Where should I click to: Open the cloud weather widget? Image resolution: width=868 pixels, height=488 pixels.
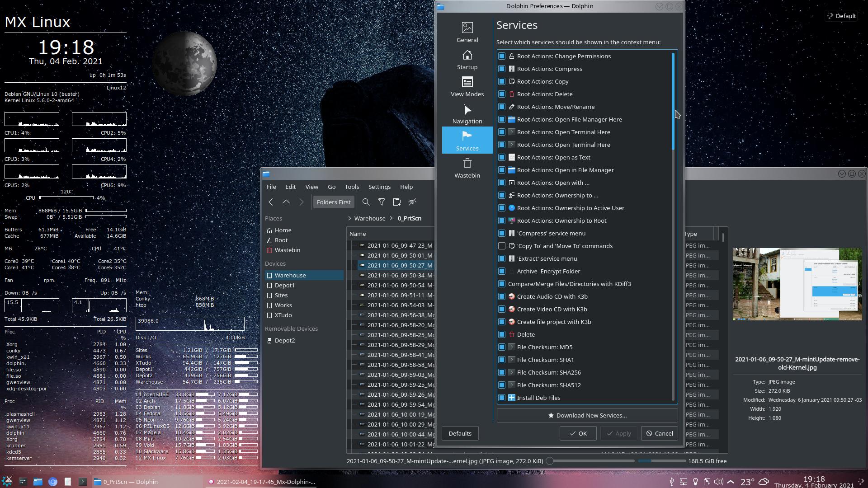[x=764, y=482]
